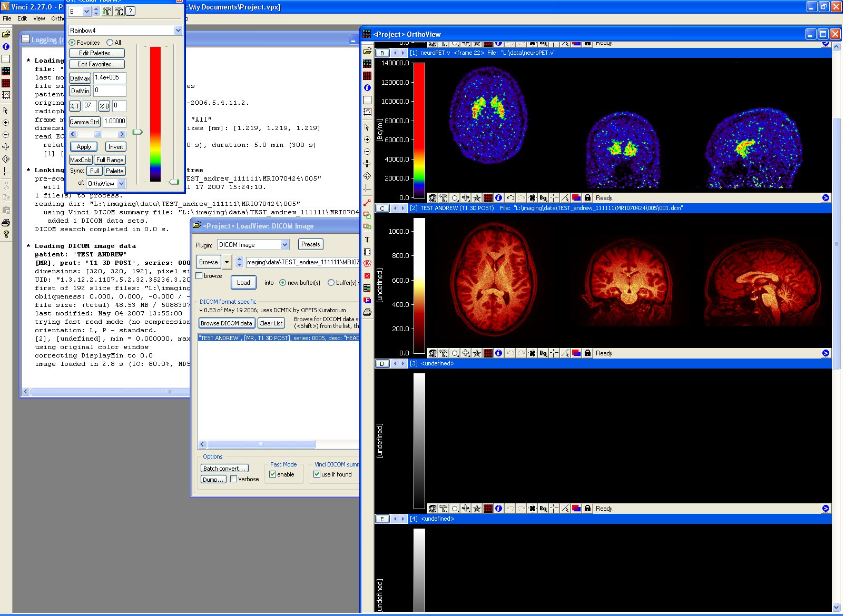Click the Browse DICOM data button
Viewport: 845px width, 616px height.
(x=227, y=323)
